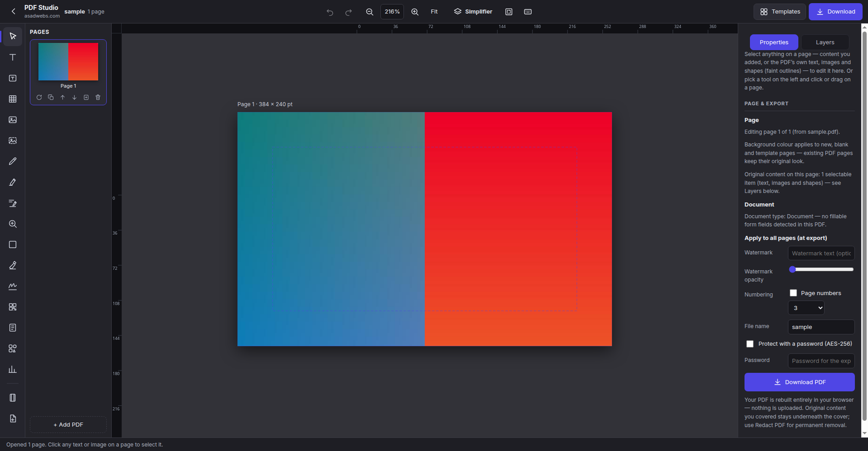Delete Page 1 with the trash icon
The height and width of the screenshot is (451, 868).
98,98
